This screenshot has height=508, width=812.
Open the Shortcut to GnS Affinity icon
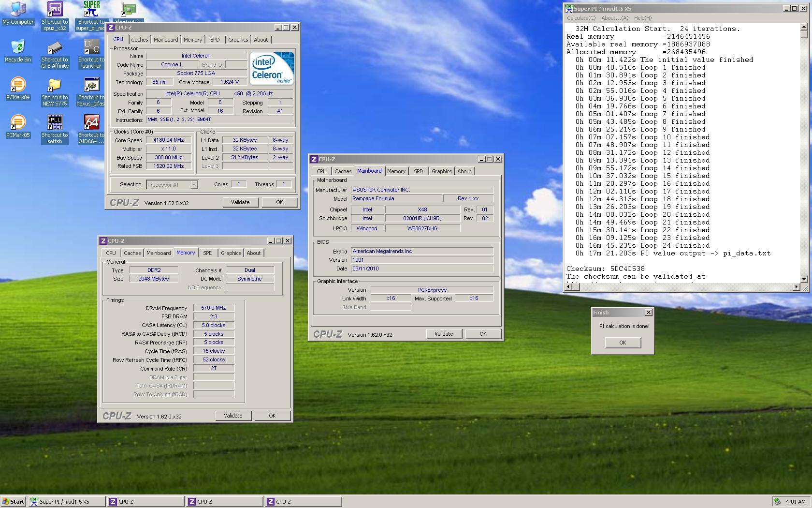coord(55,54)
